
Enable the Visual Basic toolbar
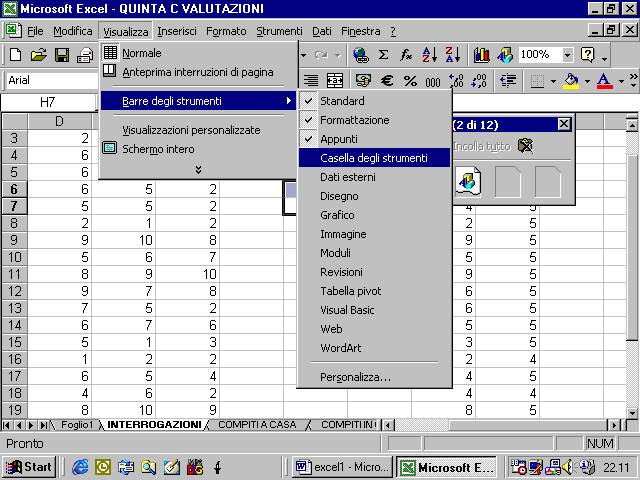(374, 310)
